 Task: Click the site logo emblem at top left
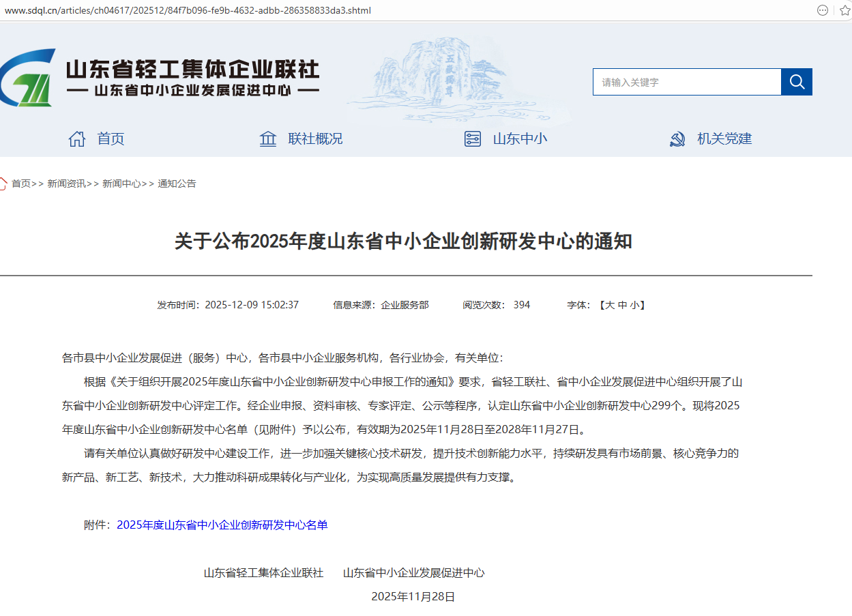point(27,78)
